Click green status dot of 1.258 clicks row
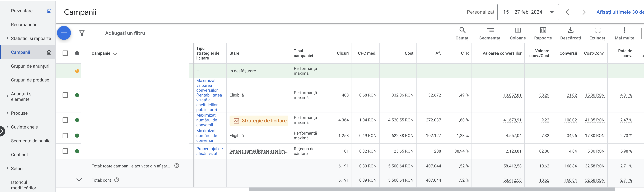Viewport: 644px width, 192px height. [77, 135]
